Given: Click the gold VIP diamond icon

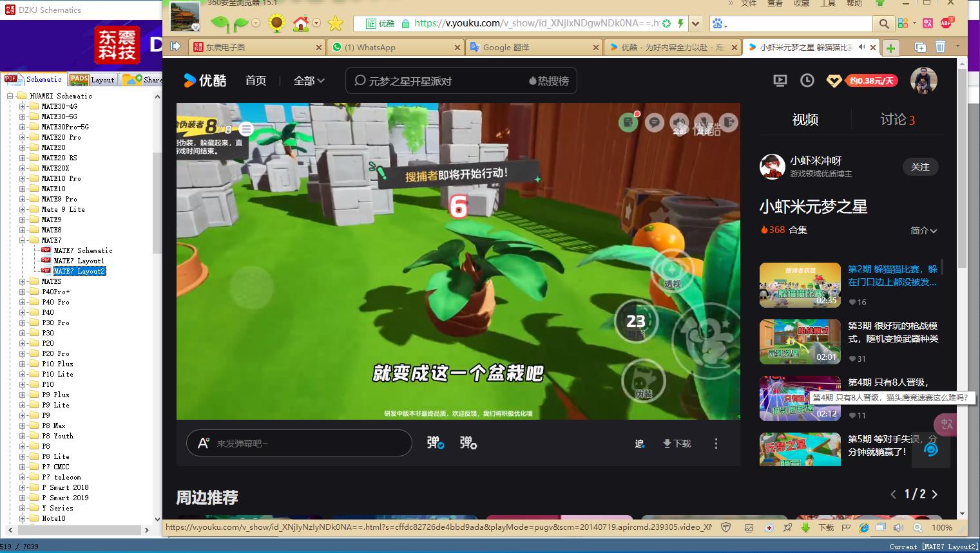Looking at the screenshot, I should 834,81.
